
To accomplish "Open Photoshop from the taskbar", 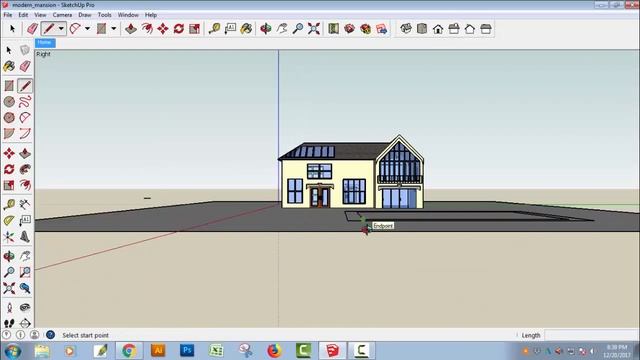I will click(x=187, y=350).
